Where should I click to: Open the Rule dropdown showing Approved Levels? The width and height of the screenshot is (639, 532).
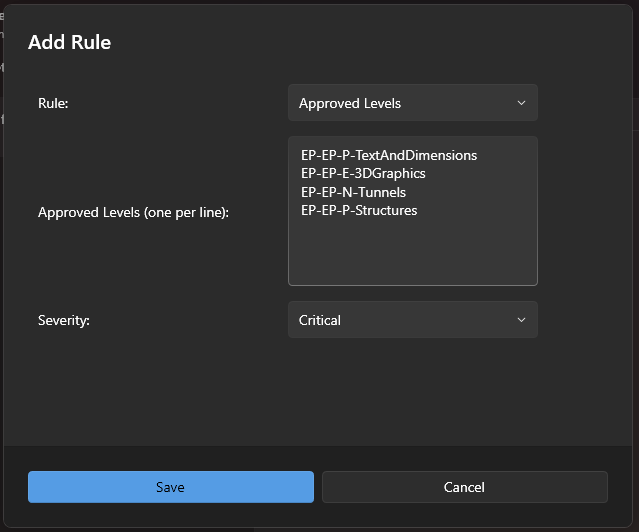[412, 103]
